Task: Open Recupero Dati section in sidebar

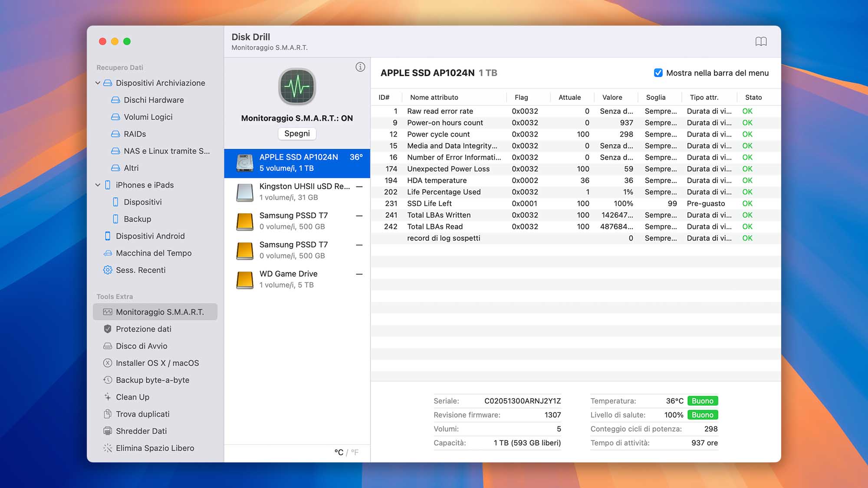Action: click(120, 67)
